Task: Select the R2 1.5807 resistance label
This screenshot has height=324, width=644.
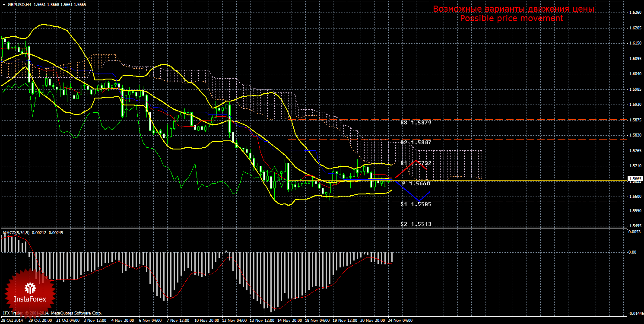Action: point(416,143)
